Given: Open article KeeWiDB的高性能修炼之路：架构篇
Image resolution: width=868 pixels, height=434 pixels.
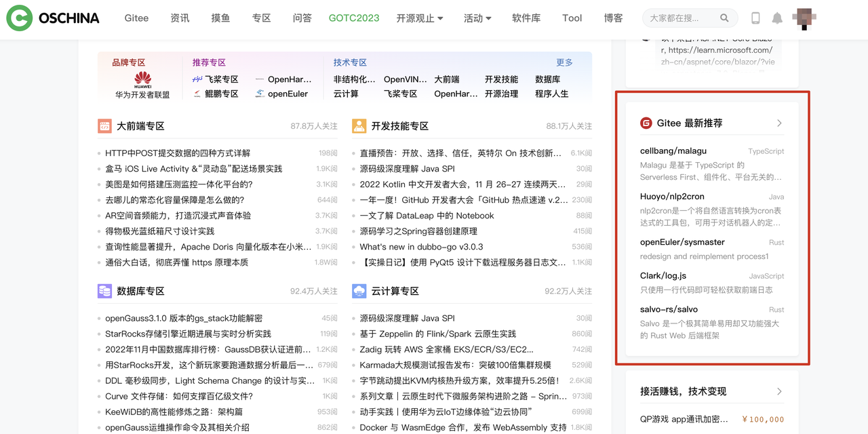Looking at the screenshot, I should click(174, 412).
